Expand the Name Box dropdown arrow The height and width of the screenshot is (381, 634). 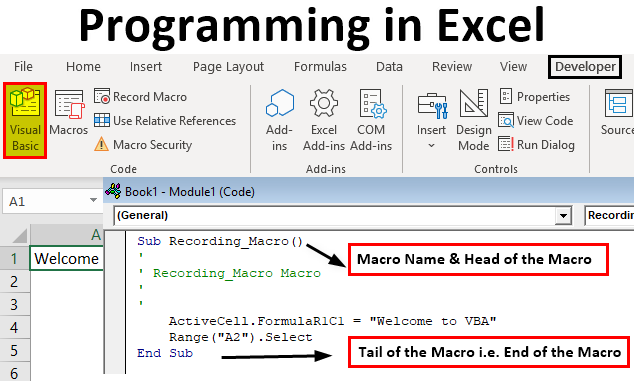pyautogui.click(x=93, y=200)
